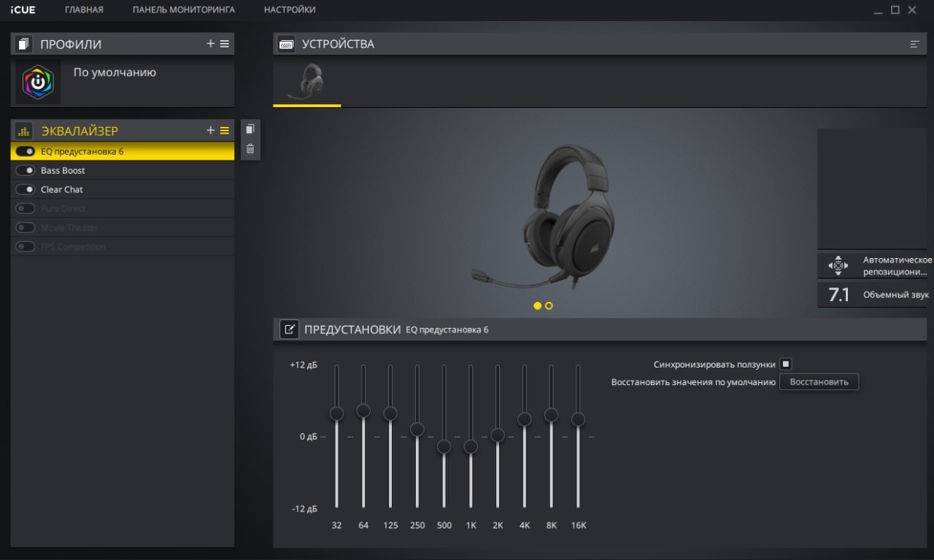Maximize the iCUE window
934x560 pixels.
[x=896, y=9]
